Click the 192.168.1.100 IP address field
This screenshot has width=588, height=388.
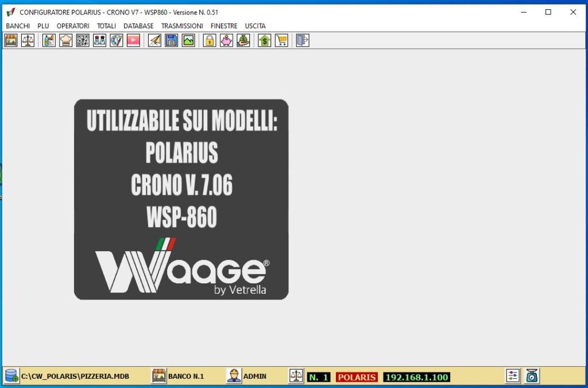coord(416,377)
